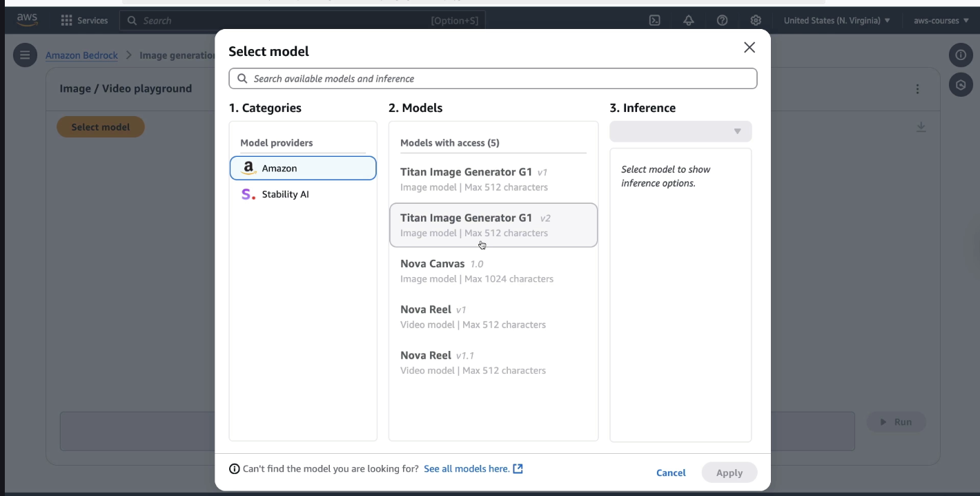Click the external link icon beside See all models
Image resolution: width=980 pixels, height=496 pixels.
(x=518, y=469)
